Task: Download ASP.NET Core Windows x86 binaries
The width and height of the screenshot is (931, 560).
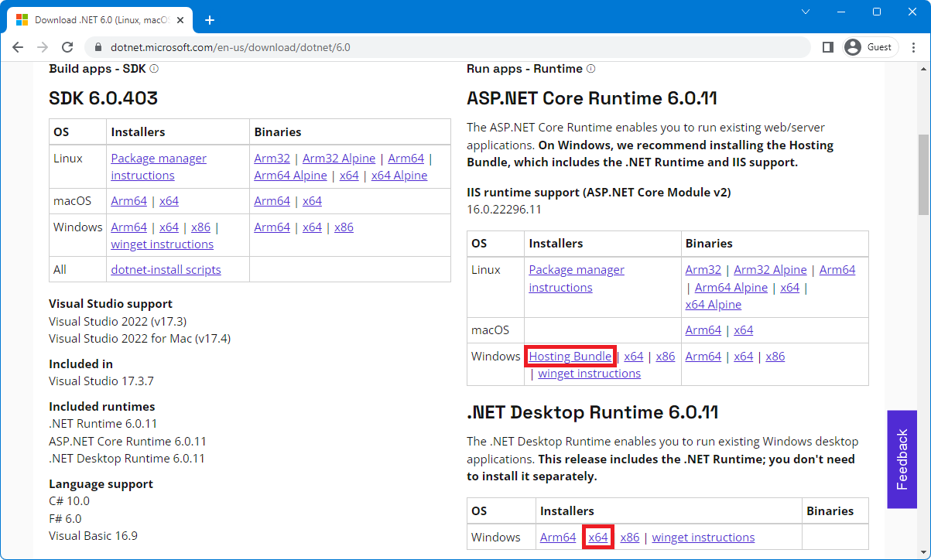Action: click(x=775, y=356)
